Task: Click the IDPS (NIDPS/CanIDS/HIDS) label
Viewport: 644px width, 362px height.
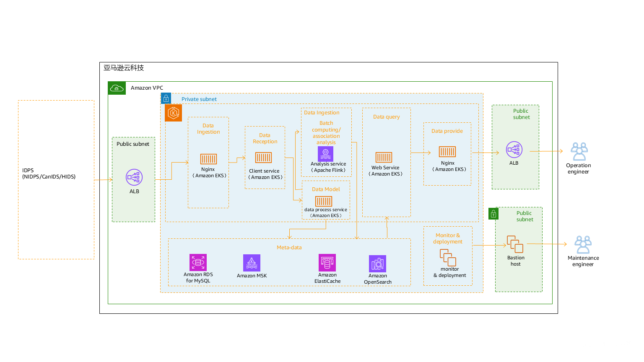Action: [49, 173]
